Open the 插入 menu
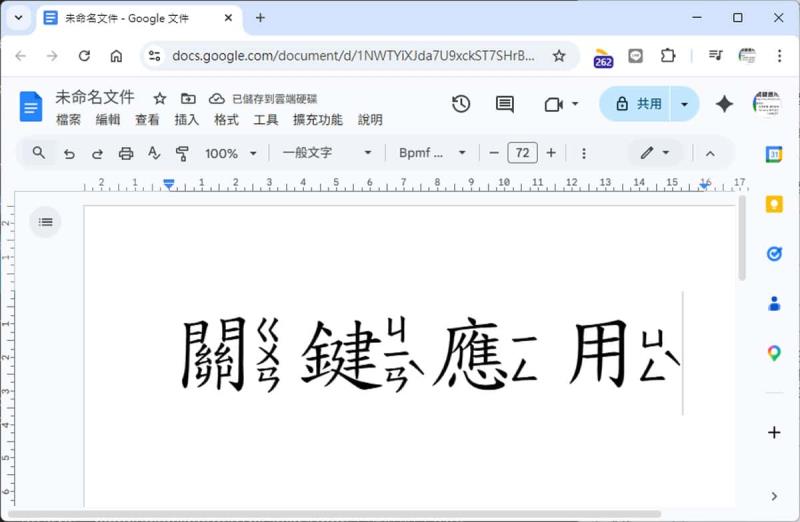The image size is (800, 522). (186, 120)
